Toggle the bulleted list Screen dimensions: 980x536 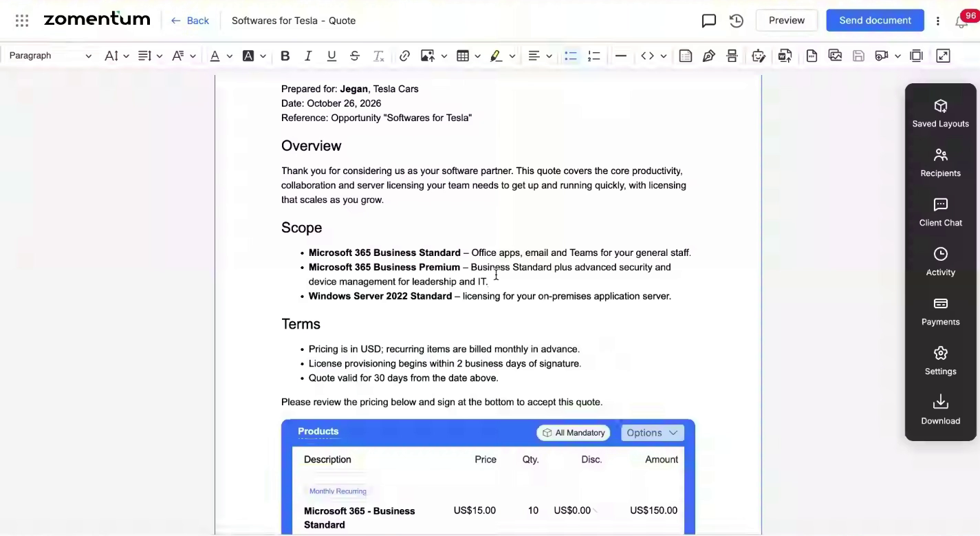coord(571,56)
